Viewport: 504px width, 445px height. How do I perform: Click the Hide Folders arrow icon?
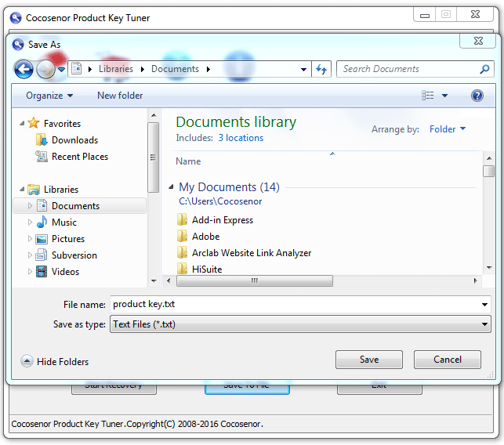pos(27,361)
